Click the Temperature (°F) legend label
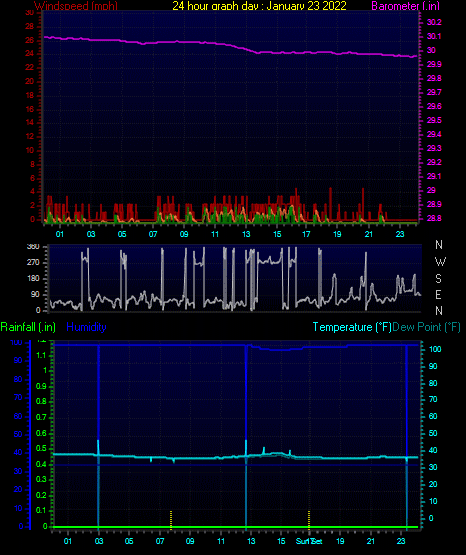 click(x=352, y=327)
